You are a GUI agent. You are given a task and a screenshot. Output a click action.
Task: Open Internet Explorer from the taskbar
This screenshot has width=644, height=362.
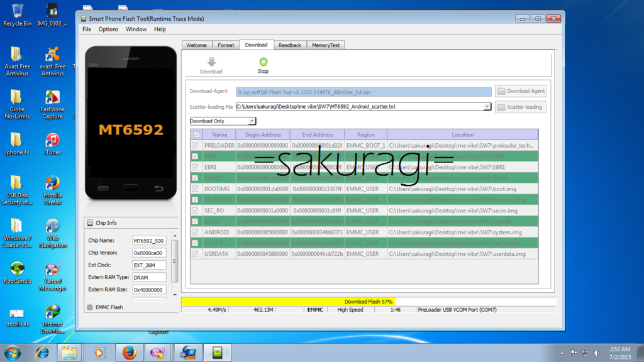click(x=42, y=353)
